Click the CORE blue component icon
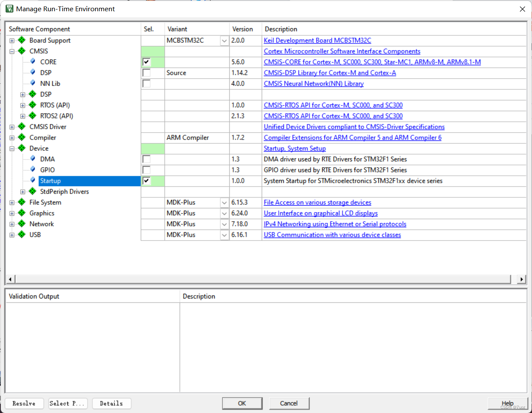 click(x=33, y=61)
